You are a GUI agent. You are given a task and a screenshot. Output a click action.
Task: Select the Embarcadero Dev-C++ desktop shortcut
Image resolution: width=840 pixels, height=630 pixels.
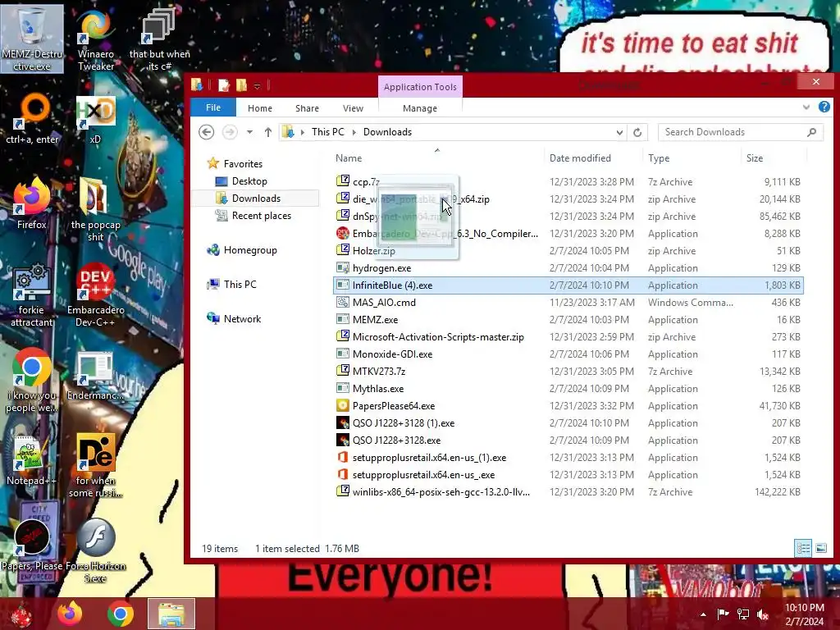pos(95,294)
